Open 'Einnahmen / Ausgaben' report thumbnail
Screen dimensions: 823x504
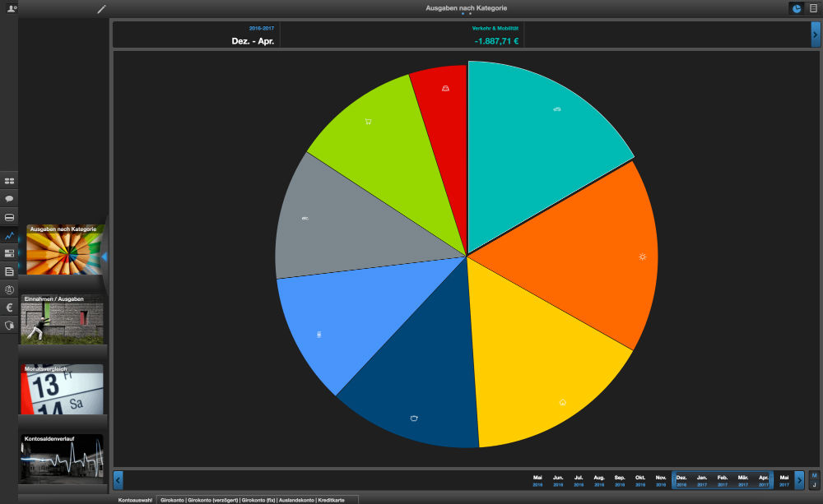tap(62, 319)
